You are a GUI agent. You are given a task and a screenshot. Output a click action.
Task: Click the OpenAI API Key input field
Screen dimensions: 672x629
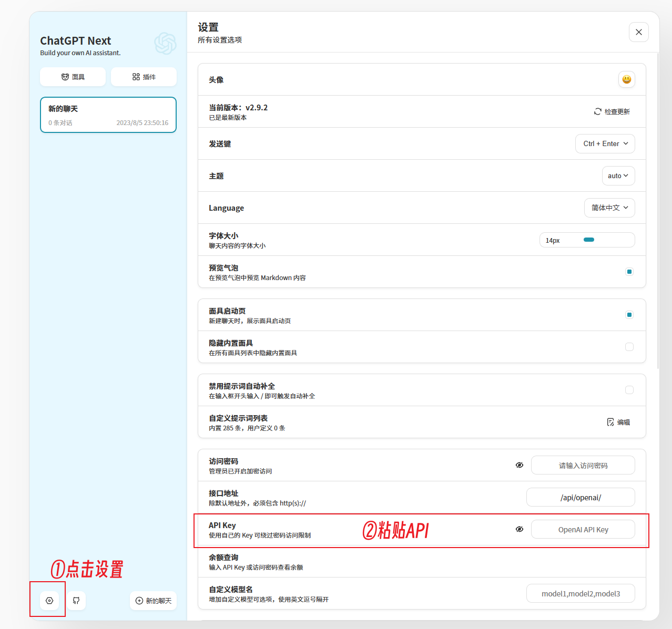583,529
